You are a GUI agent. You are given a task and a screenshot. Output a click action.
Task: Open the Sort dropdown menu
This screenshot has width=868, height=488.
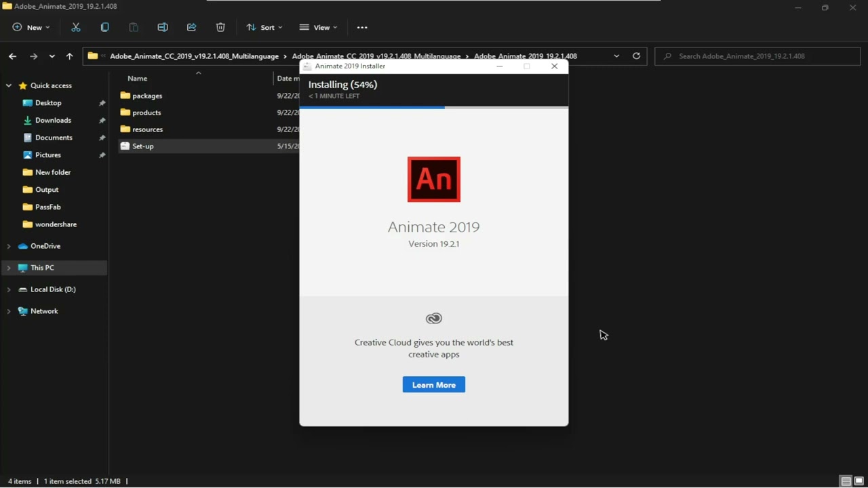click(264, 27)
